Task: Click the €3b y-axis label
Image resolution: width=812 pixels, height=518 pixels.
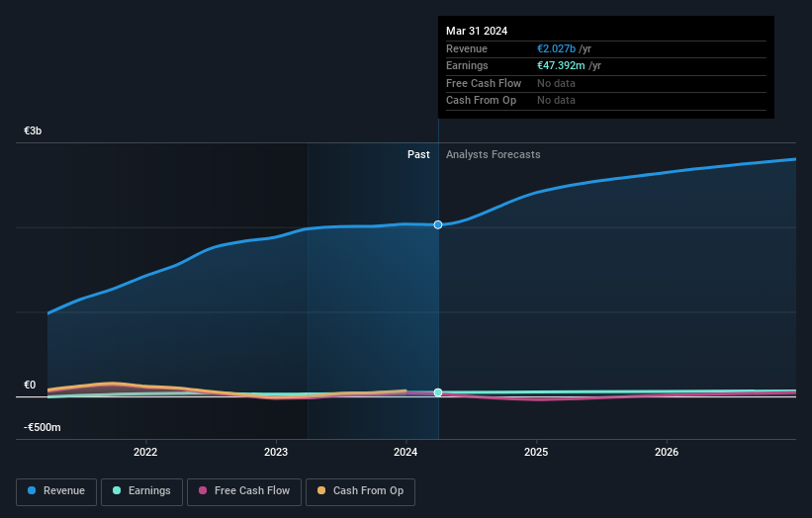Action: [33, 130]
